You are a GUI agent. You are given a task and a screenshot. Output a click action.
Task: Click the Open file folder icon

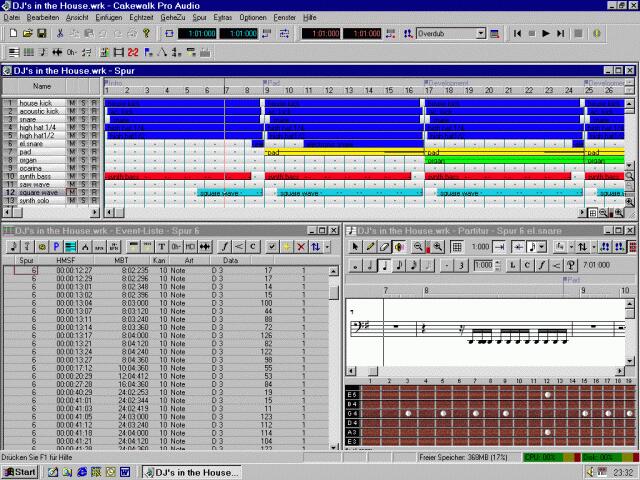(x=27, y=33)
